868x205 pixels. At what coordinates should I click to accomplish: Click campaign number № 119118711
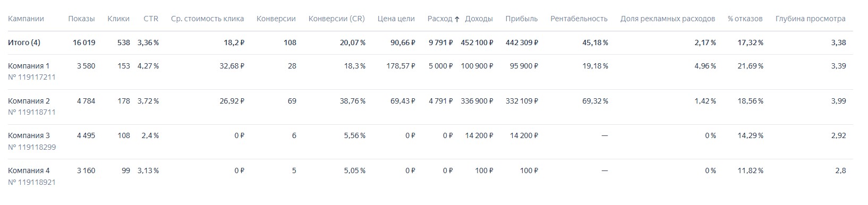32,112
